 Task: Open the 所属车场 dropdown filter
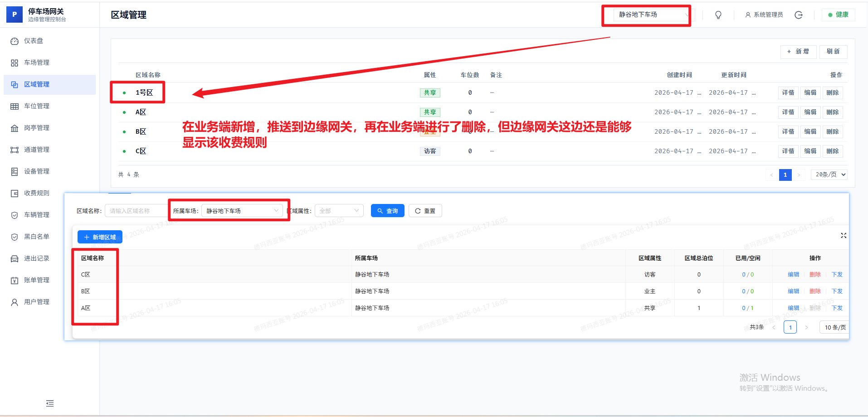(x=242, y=211)
